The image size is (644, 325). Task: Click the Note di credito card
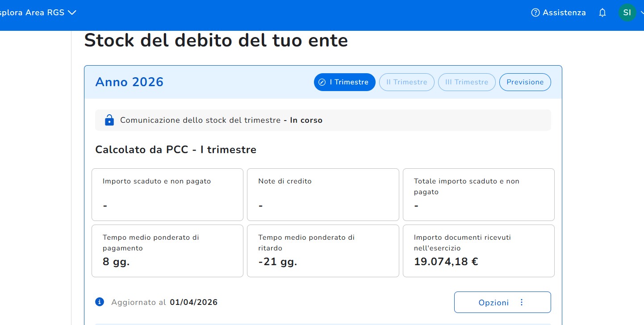pyautogui.click(x=322, y=195)
